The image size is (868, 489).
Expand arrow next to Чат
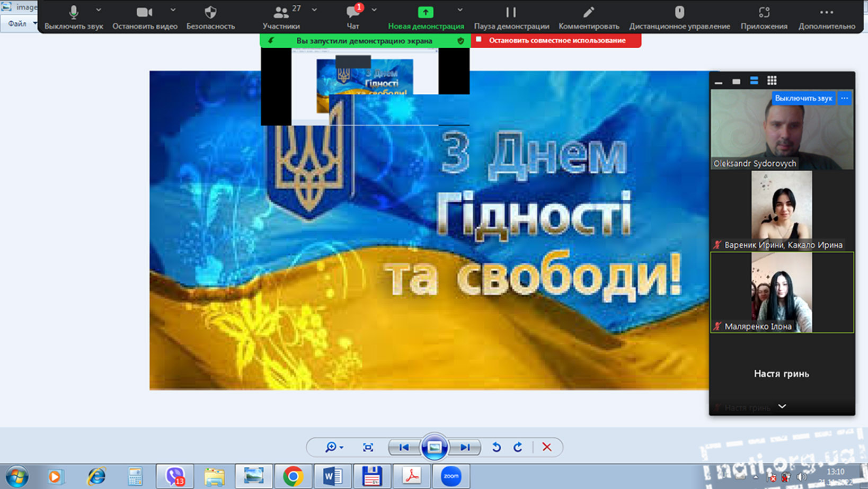374,10
